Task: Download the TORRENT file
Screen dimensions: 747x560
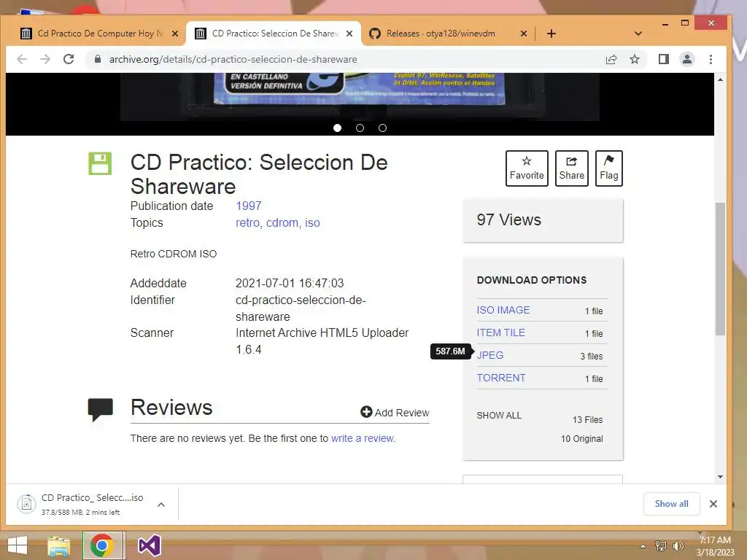Action: tap(501, 378)
